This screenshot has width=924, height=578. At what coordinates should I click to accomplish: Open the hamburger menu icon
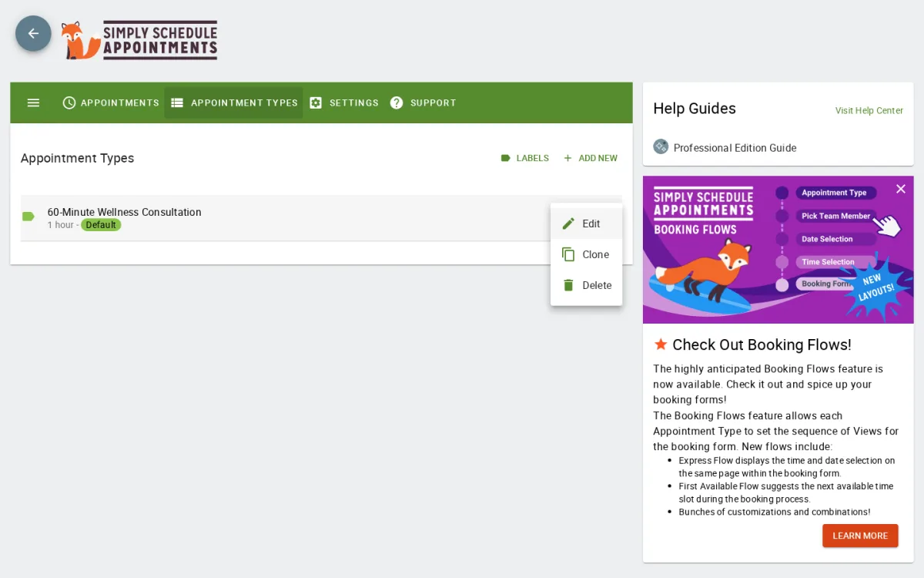[x=33, y=102]
